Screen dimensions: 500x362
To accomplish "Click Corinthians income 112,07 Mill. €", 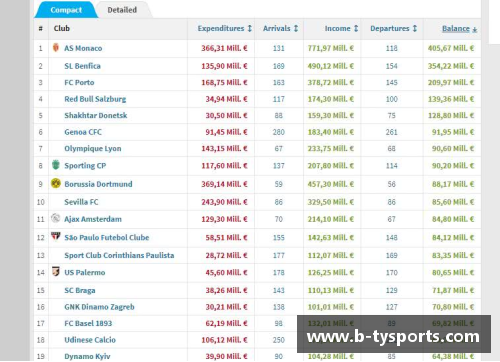I will coord(331,255).
